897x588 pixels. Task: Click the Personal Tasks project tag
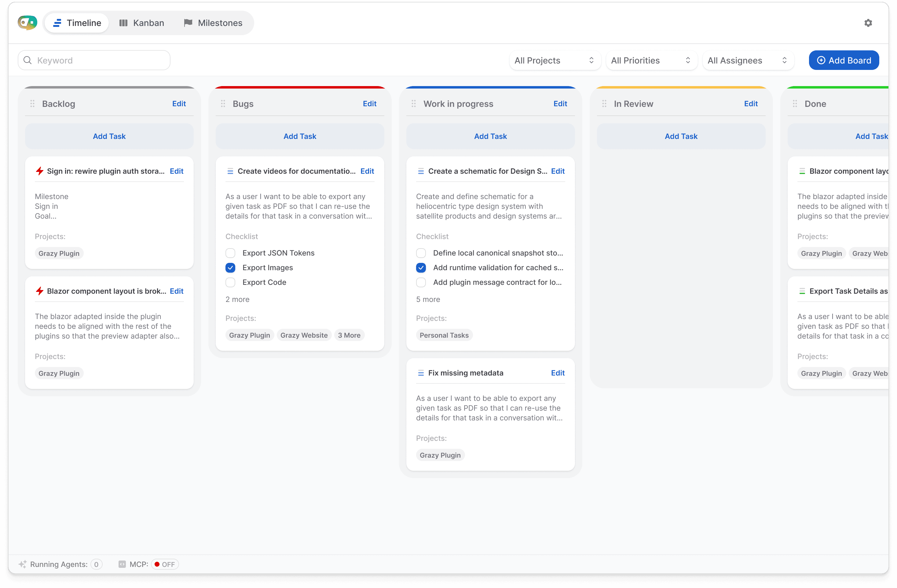(444, 335)
